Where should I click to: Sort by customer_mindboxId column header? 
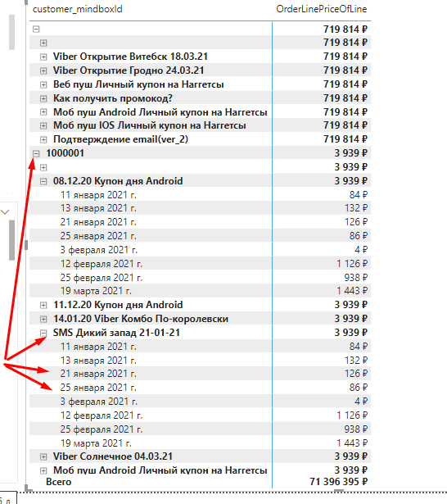click(78, 9)
